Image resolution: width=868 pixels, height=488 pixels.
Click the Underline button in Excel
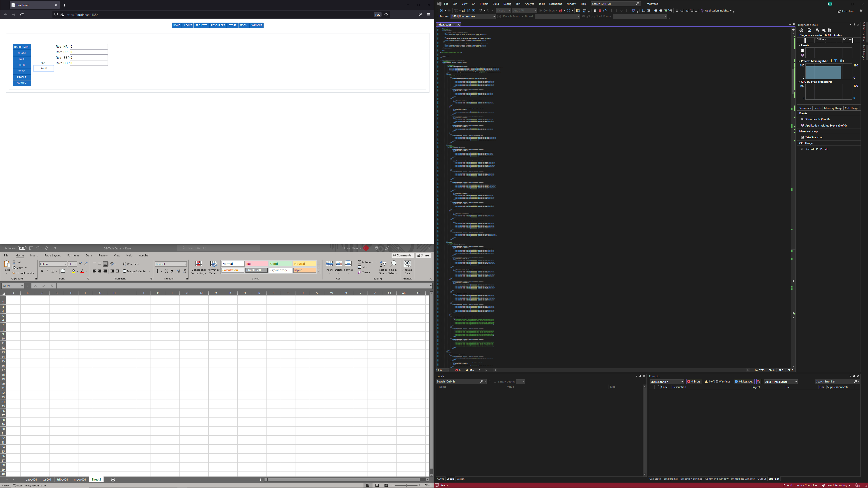coord(52,271)
